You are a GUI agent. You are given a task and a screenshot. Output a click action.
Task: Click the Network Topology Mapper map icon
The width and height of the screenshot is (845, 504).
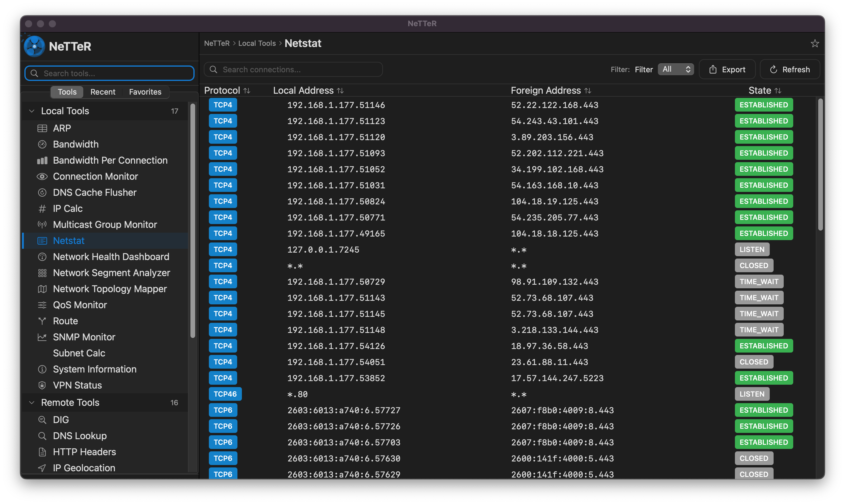tap(42, 289)
